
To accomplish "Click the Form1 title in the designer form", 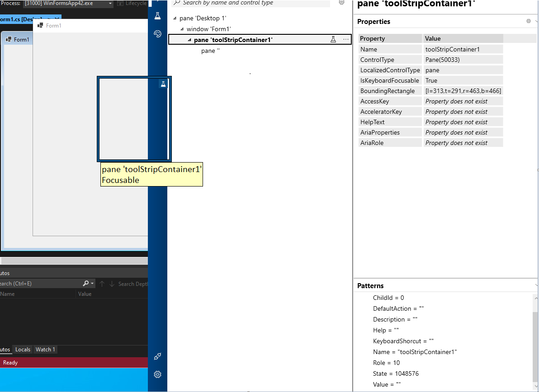I will click(21, 39).
